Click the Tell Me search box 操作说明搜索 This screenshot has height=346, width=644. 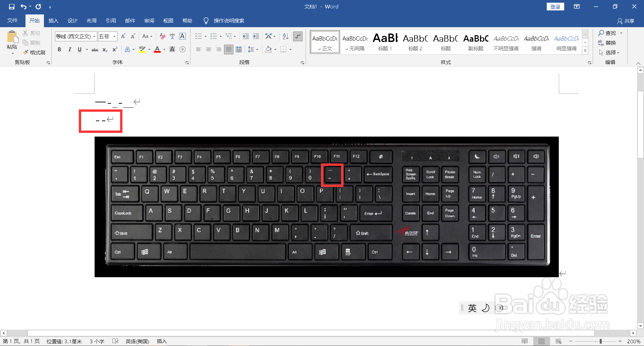[x=229, y=20]
